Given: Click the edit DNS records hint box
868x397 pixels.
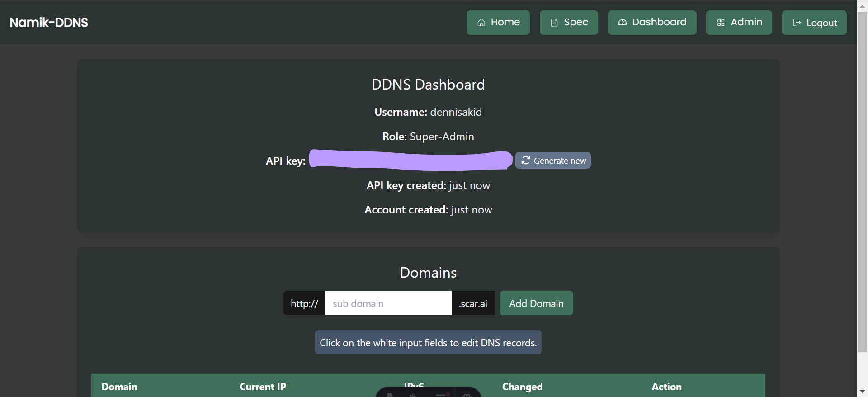Looking at the screenshot, I should point(428,342).
